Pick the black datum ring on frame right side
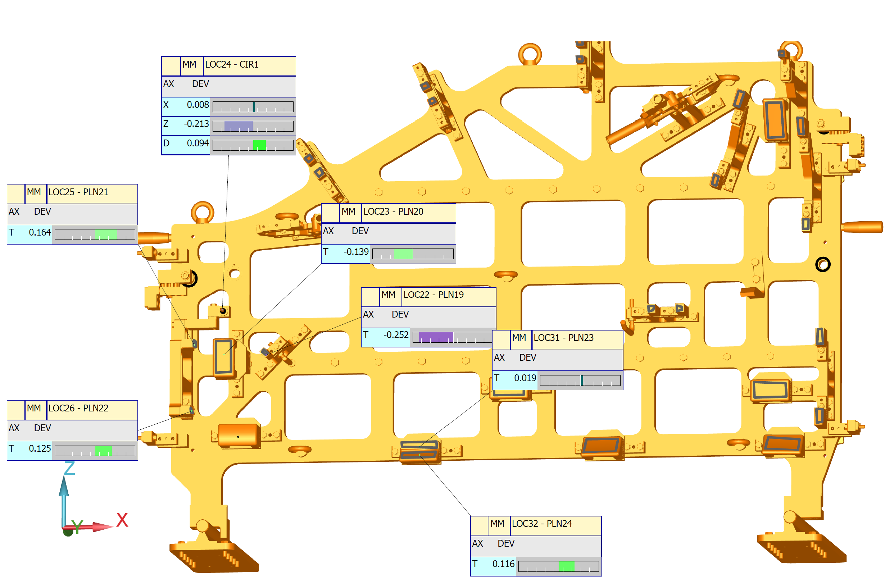The image size is (894, 588). [x=823, y=265]
